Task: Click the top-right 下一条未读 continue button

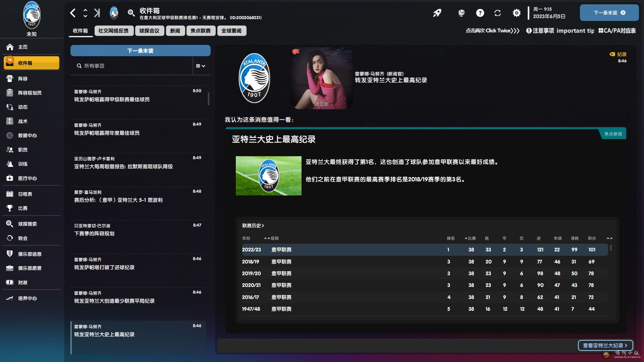Action: (609, 13)
